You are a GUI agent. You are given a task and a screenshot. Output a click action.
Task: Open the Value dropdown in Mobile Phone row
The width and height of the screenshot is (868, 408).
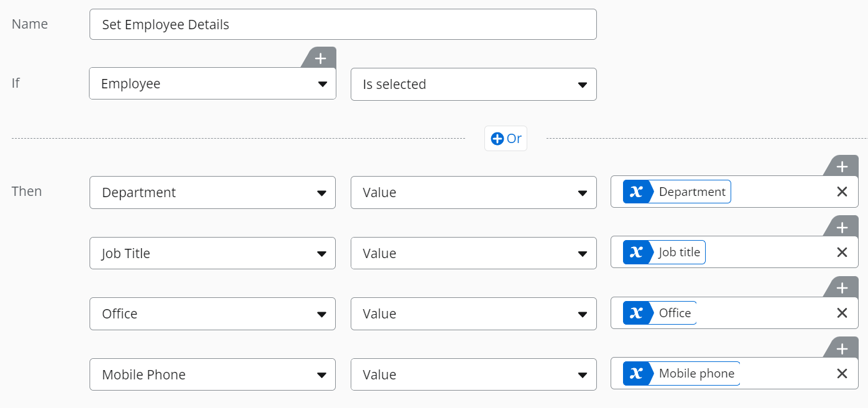coord(474,374)
